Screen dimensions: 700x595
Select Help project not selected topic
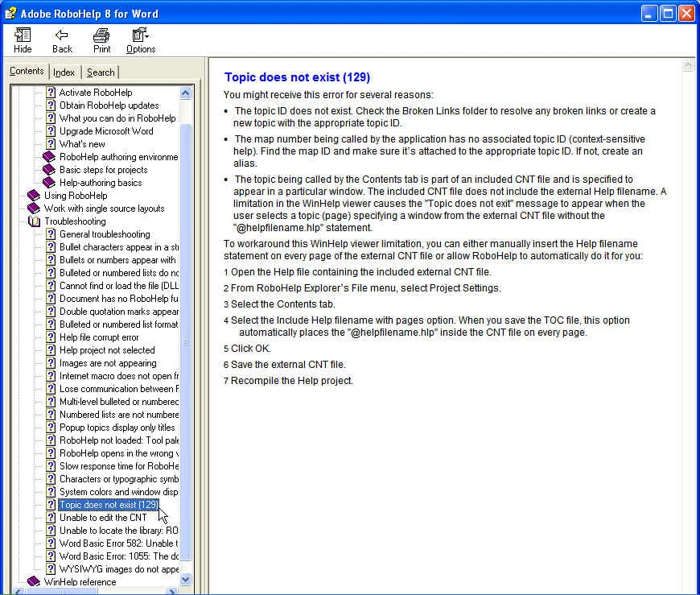pyautogui.click(x=107, y=350)
